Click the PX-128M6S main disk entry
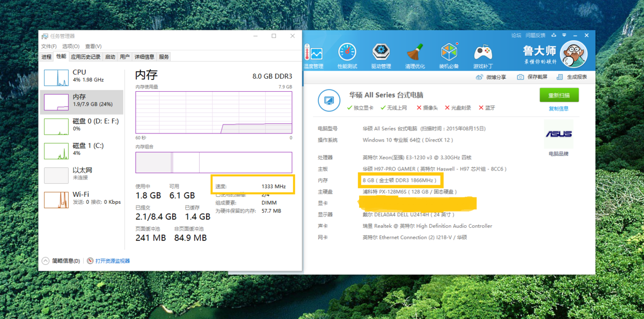Viewport: 644px width, 319px height. (410, 191)
